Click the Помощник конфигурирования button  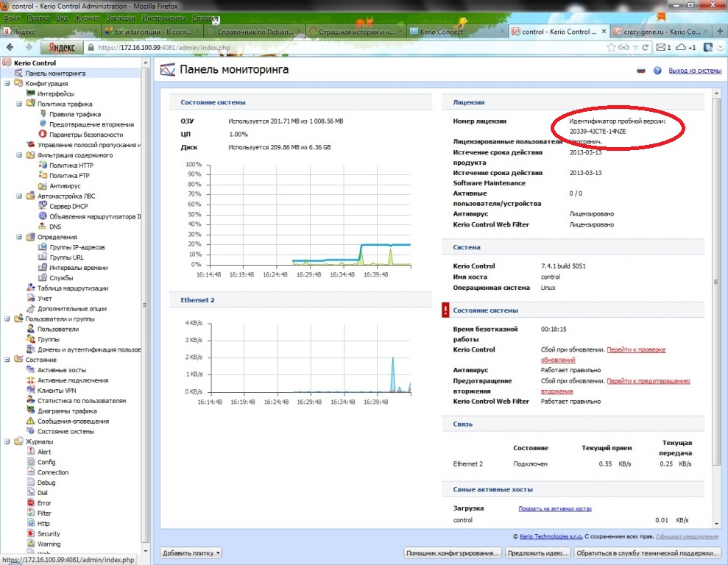pos(453,552)
